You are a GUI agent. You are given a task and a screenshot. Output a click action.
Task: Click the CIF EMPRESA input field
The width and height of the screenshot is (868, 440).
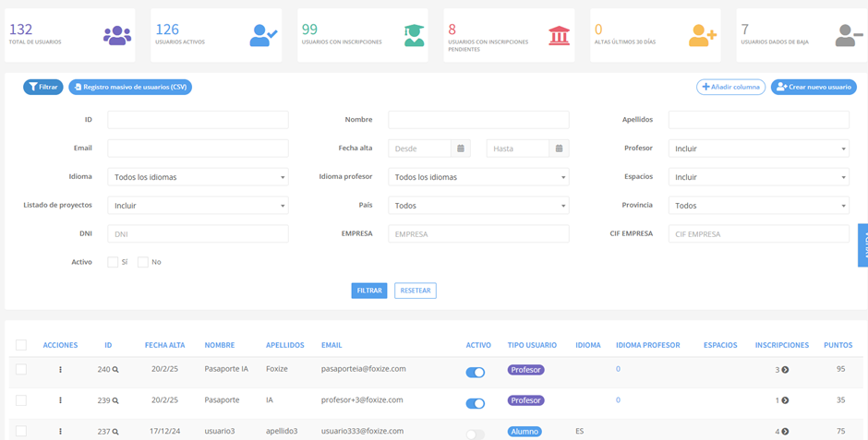[x=758, y=233]
